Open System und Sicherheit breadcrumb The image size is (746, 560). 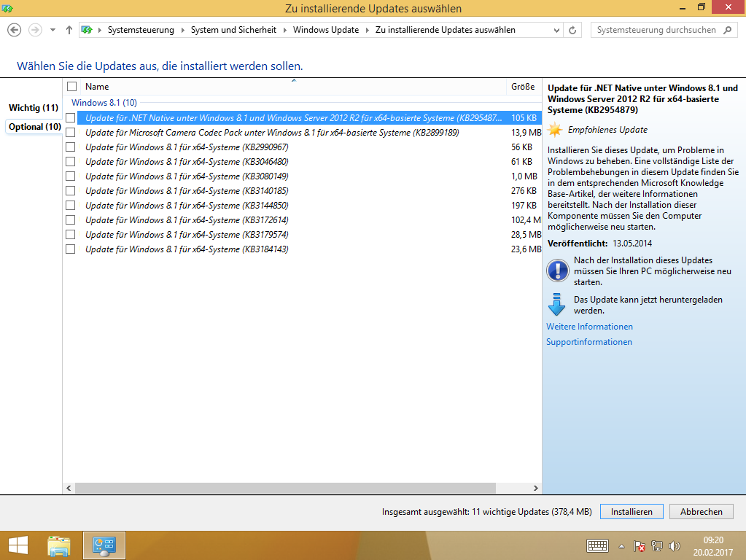[233, 30]
